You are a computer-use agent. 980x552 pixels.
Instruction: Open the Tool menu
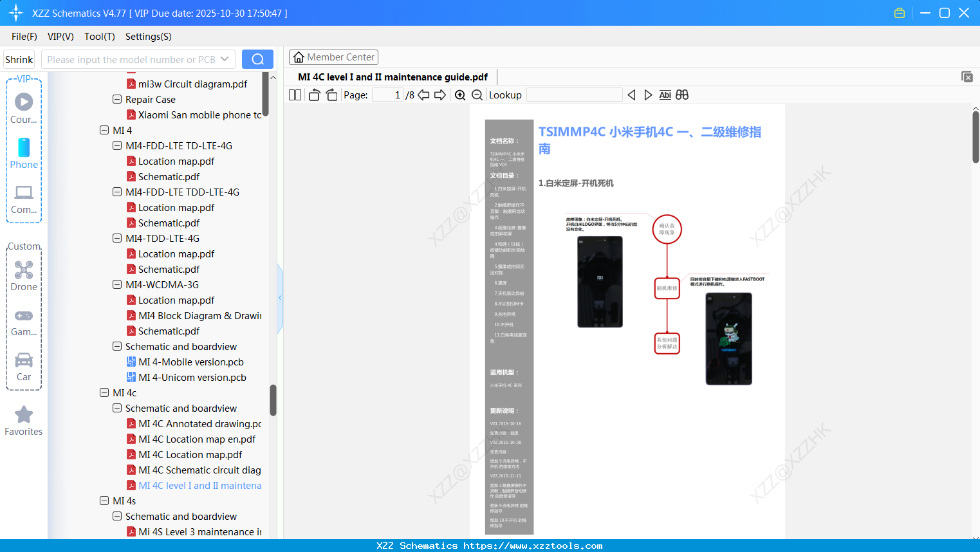tap(99, 37)
